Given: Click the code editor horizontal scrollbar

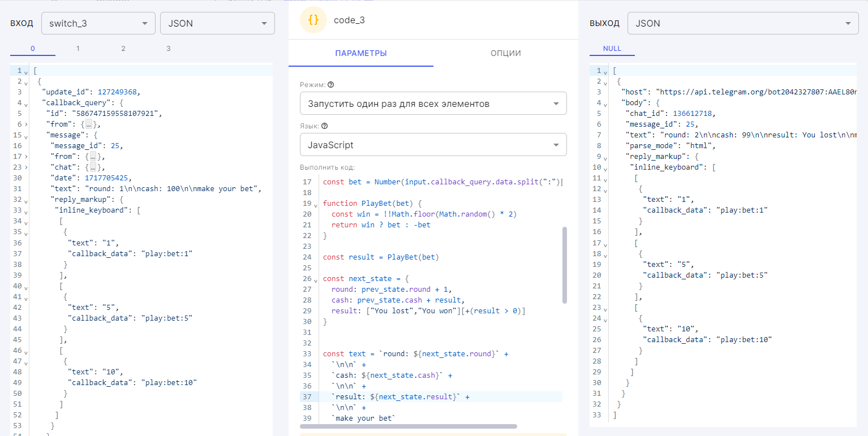Looking at the screenshot, I should [x=409, y=426].
